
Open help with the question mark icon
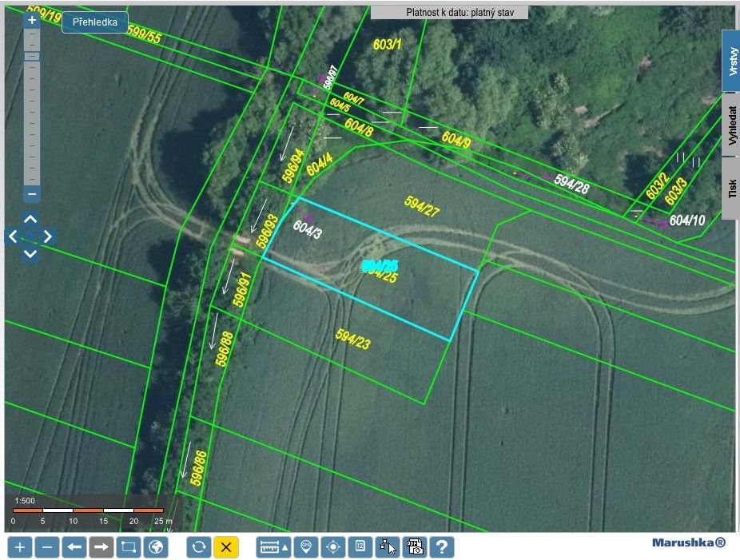coord(441,547)
